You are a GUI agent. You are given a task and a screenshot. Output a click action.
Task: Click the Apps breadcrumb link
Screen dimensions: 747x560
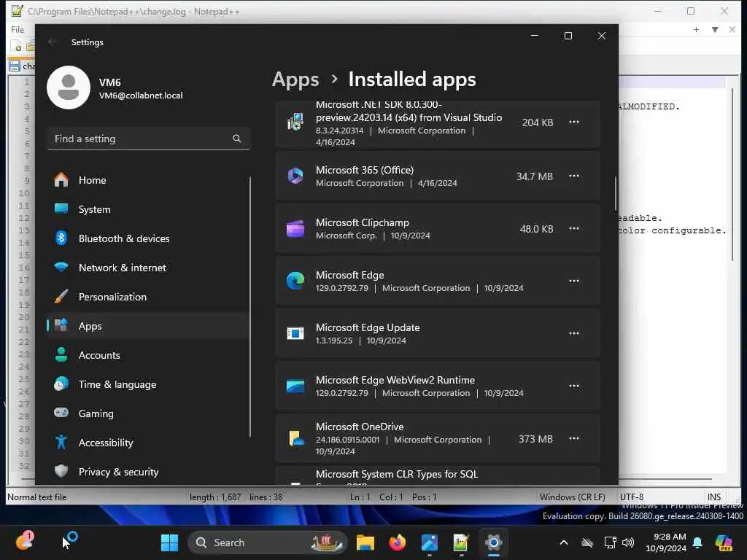pos(295,79)
